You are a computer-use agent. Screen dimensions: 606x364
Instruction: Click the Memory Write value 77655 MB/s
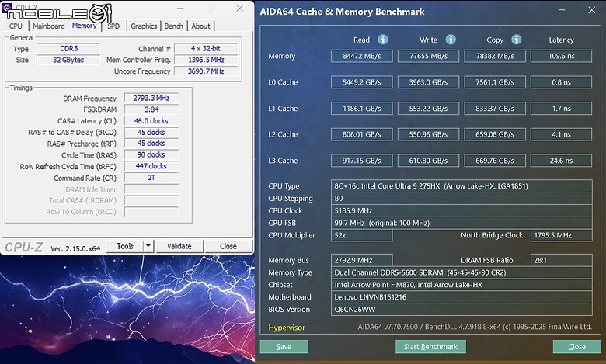pos(428,56)
